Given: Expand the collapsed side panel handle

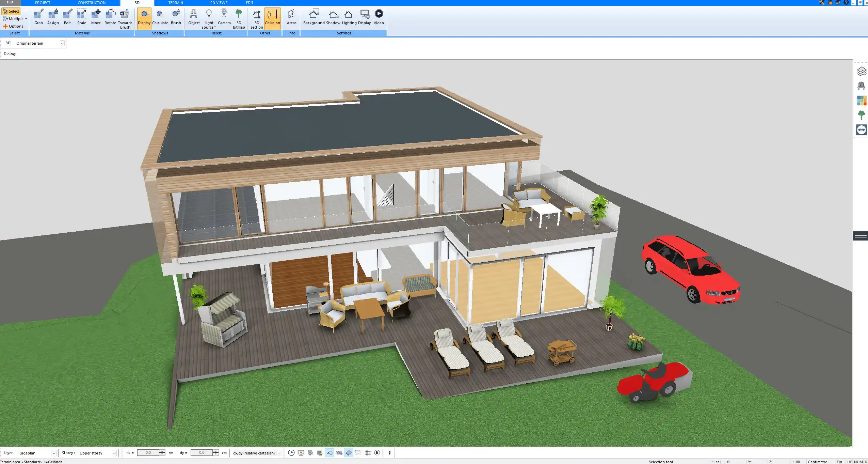Looking at the screenshot, I should [860, 236].
